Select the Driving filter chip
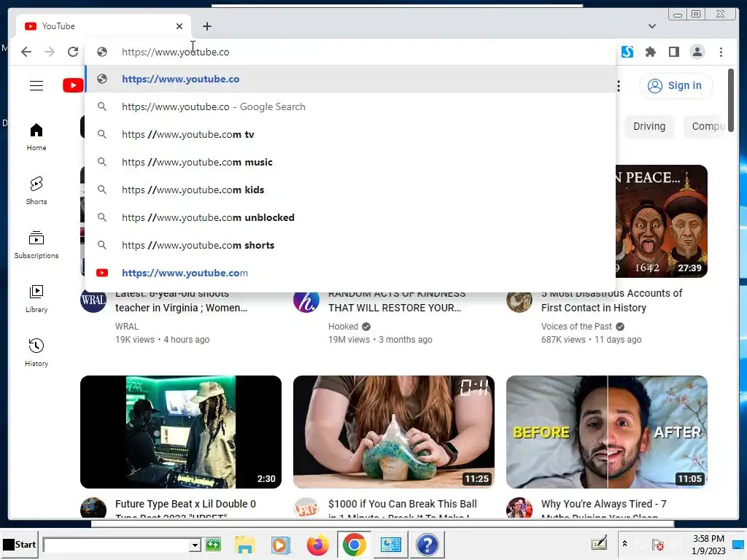Image resolution: width=747 pixels, height=560 pixels. (649, 126)
